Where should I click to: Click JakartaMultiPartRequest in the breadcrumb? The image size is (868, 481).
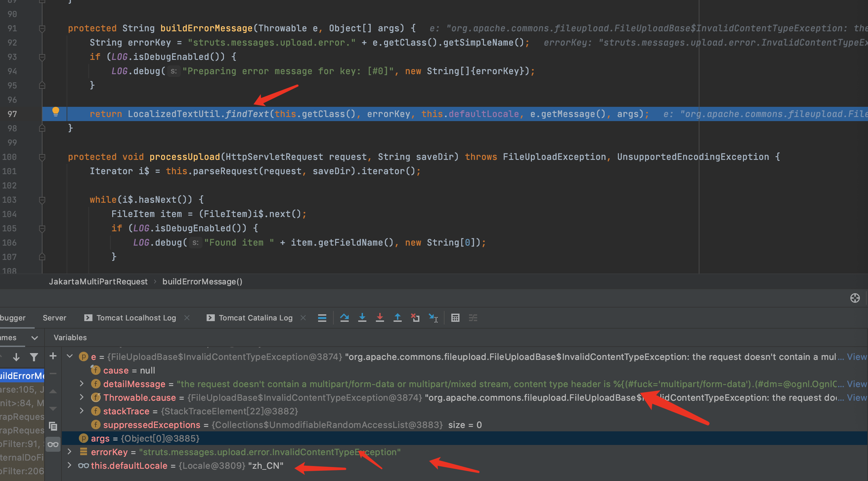click(98, 282)
